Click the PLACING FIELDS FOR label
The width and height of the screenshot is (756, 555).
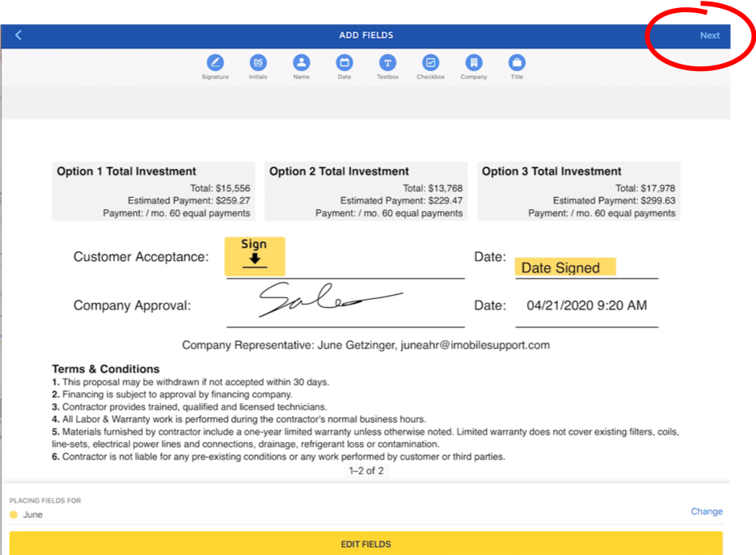45,501
